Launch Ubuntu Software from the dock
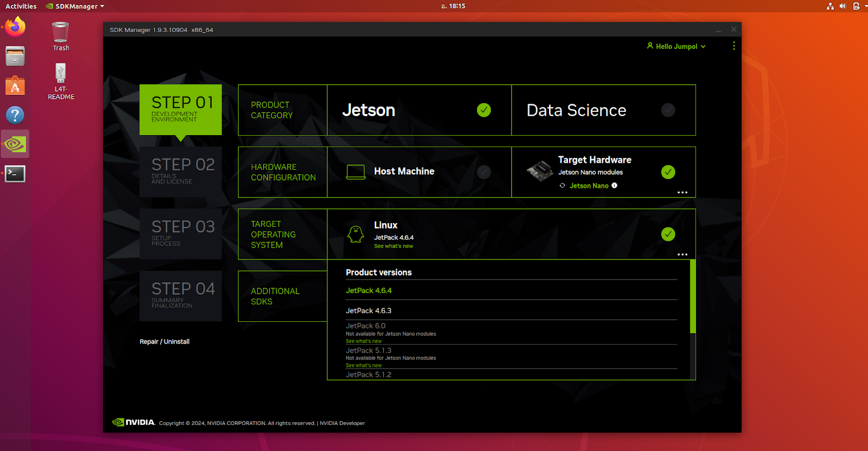The height and width of the screenshot is (451, 868). 15,85
